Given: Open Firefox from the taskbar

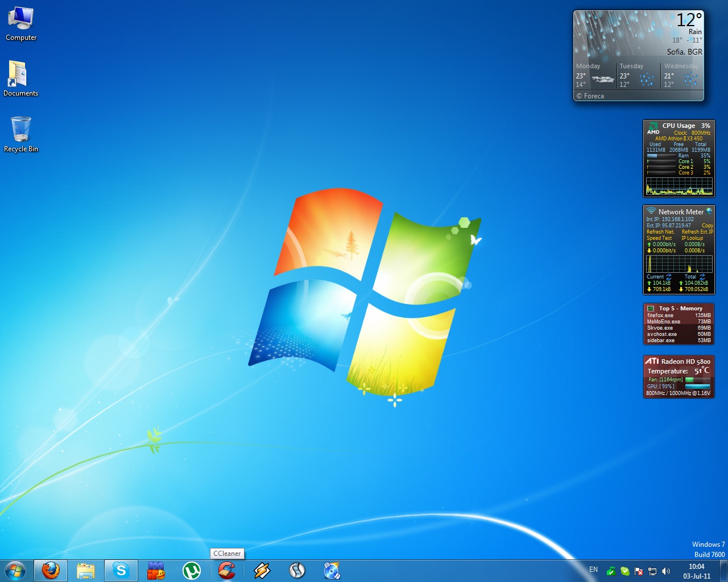Looking at the screenshot, I should (51, 570).
